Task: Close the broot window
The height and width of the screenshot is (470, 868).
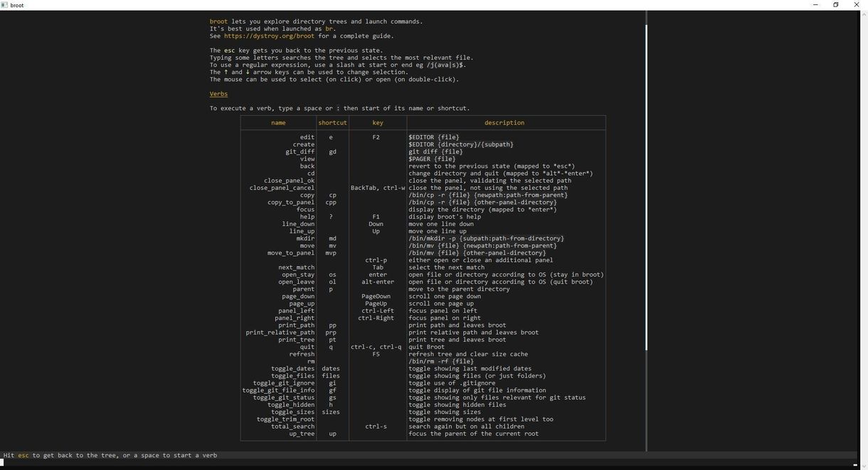Action: click(857, 5)
